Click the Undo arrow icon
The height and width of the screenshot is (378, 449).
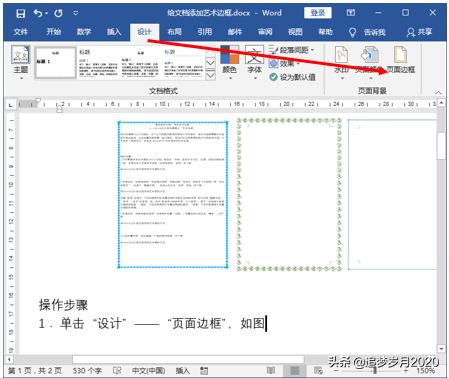[38, 13]
